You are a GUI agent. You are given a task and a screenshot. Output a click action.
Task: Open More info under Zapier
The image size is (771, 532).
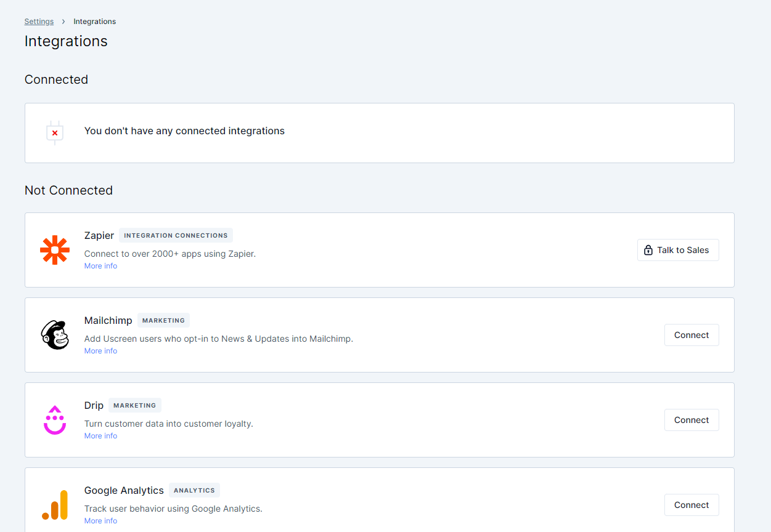pos(100,265)
